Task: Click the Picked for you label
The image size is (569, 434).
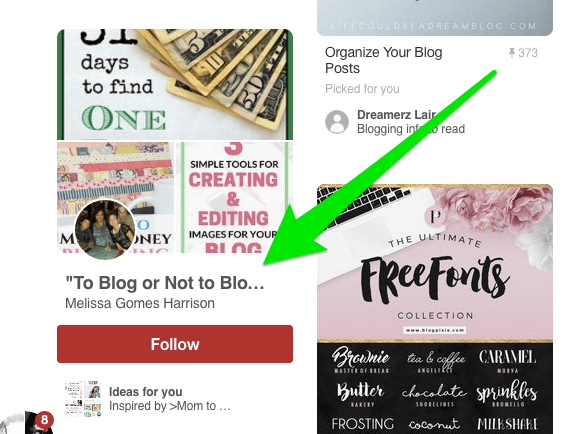Action: 362,89
